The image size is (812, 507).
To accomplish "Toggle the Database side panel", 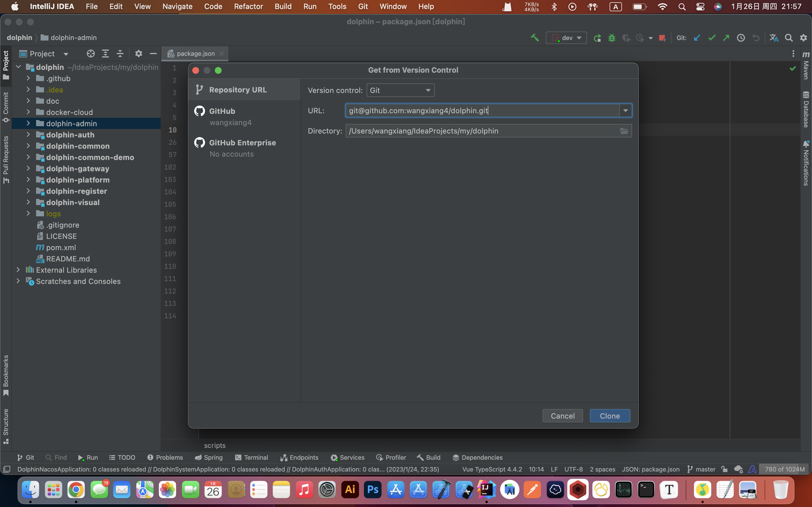I will coord(806,109).
